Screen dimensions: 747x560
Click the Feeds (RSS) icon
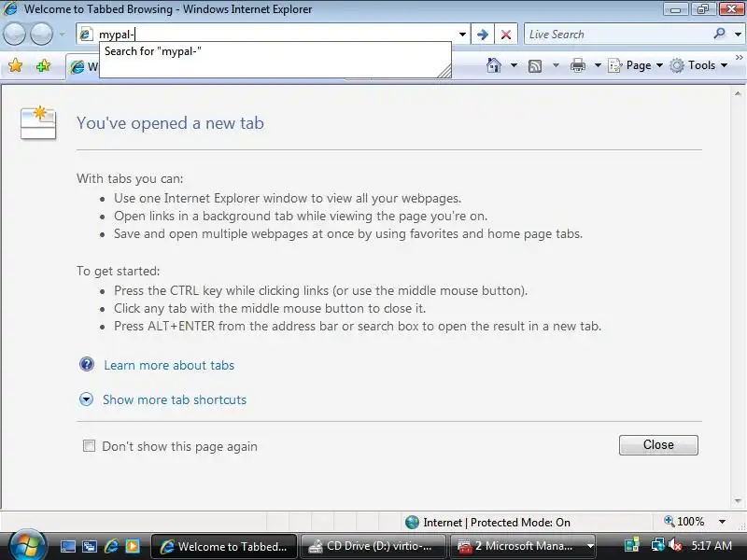coord(535,65)
